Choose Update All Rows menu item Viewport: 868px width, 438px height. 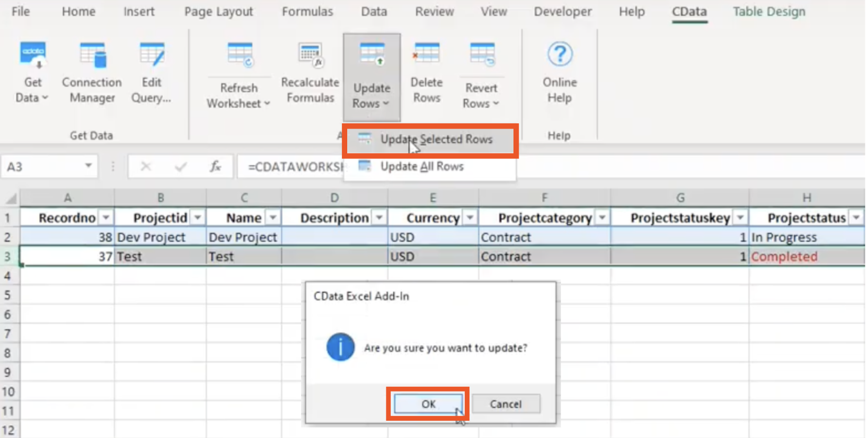click(x=430, y=167)
